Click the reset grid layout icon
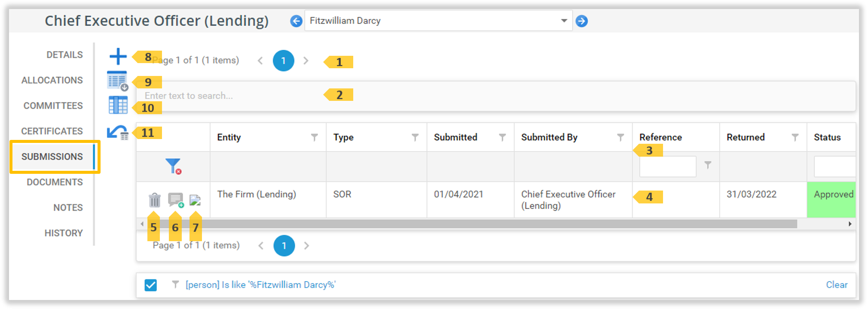Viewport: 868px width, 309px height. [117, 132]
